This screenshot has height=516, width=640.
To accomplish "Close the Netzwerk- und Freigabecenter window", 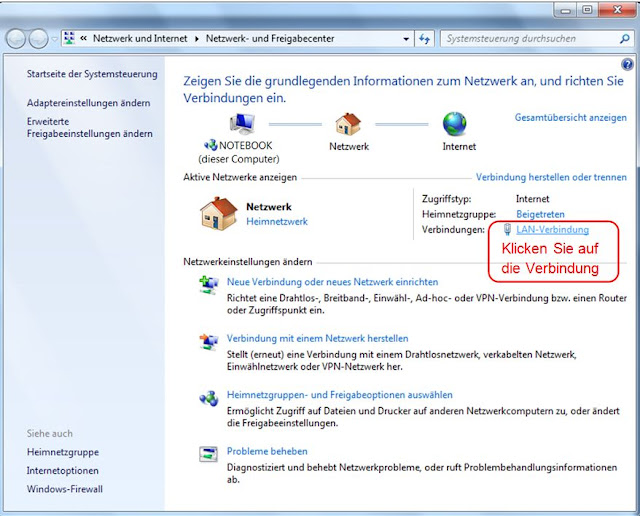I will (618, 10).
